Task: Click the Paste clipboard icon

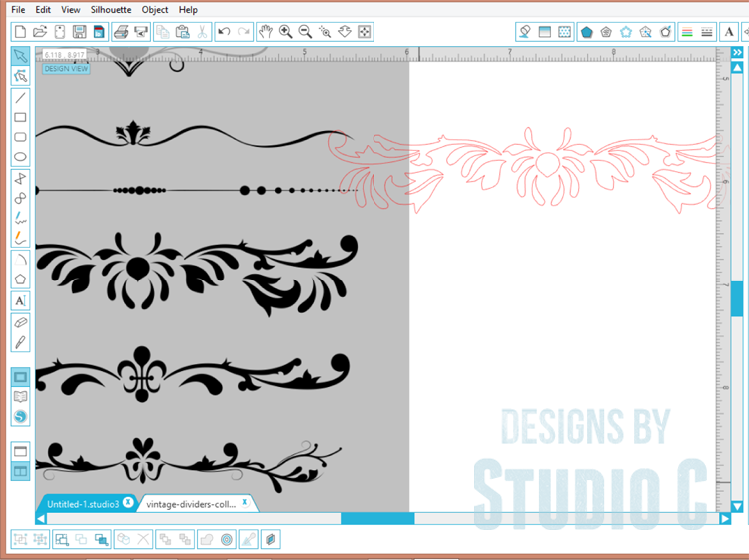Action: (182, 32)
